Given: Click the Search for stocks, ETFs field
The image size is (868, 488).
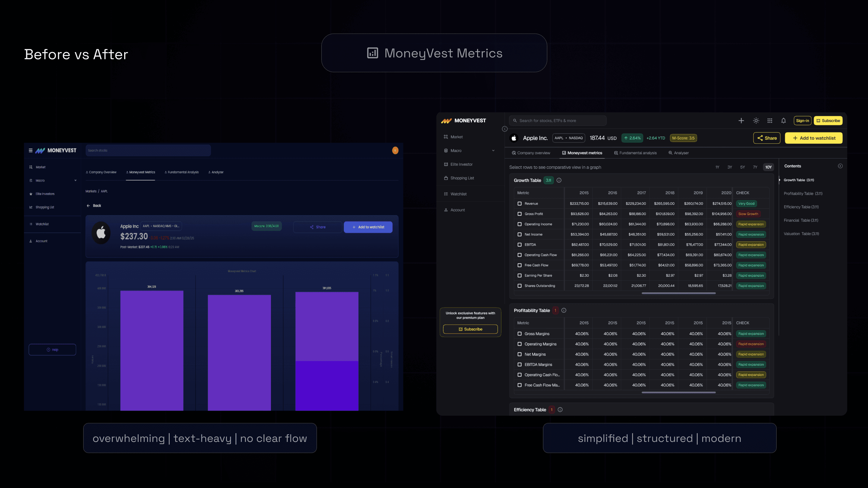Looking at the screenshot, I should coord(558,120).
